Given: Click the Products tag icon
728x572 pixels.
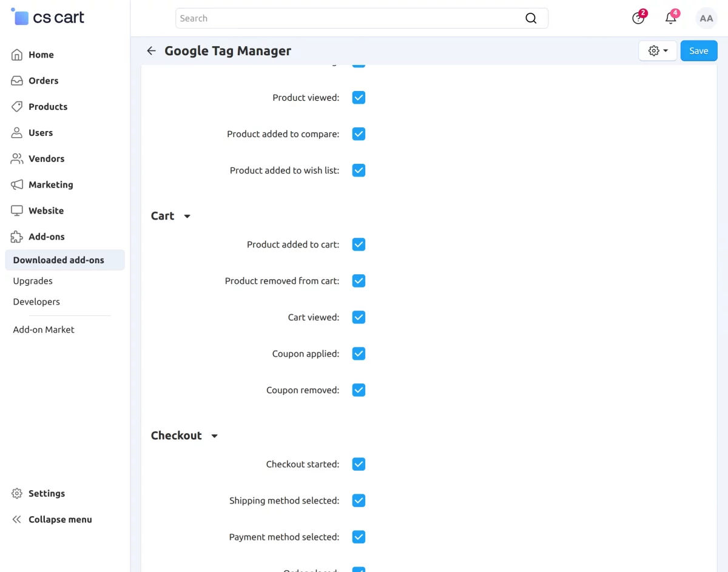Looking at the screenshot, I should point(17,107).
